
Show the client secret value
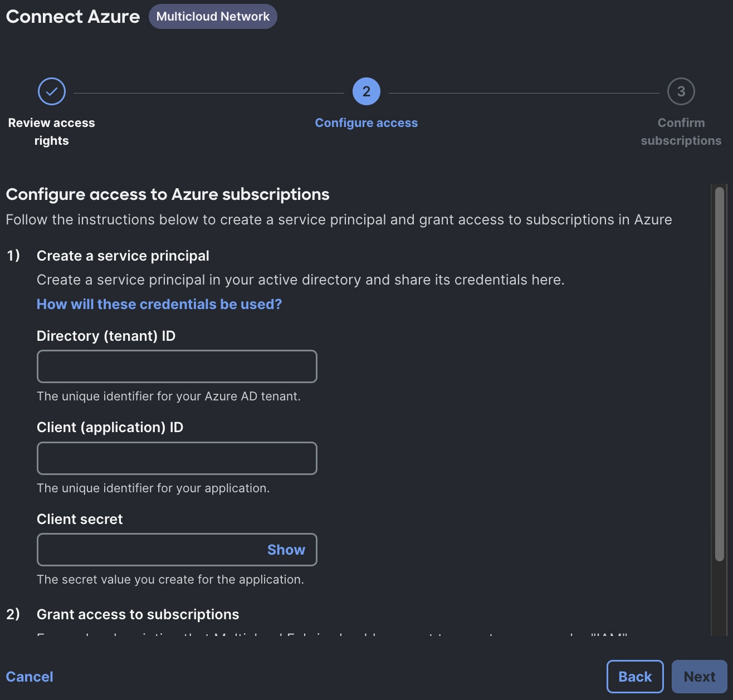pos(286,550)
